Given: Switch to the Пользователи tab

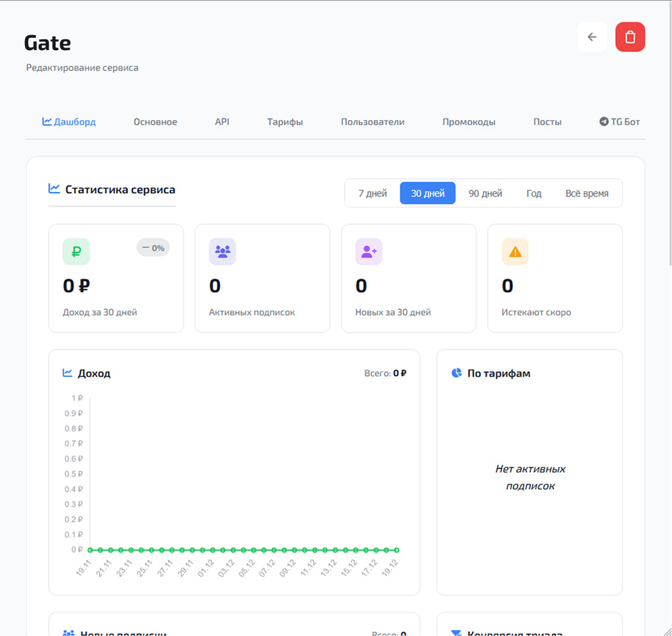Looking at the screenshot, I should pos(373,122).
